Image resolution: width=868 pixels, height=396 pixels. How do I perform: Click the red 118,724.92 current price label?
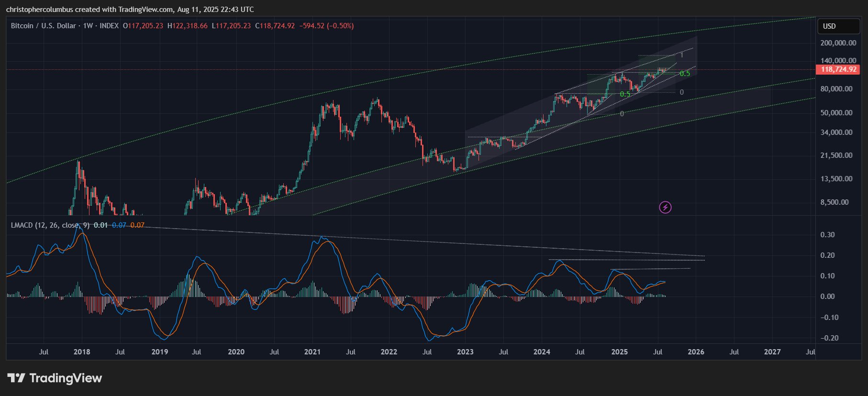(x=838, y=69)
